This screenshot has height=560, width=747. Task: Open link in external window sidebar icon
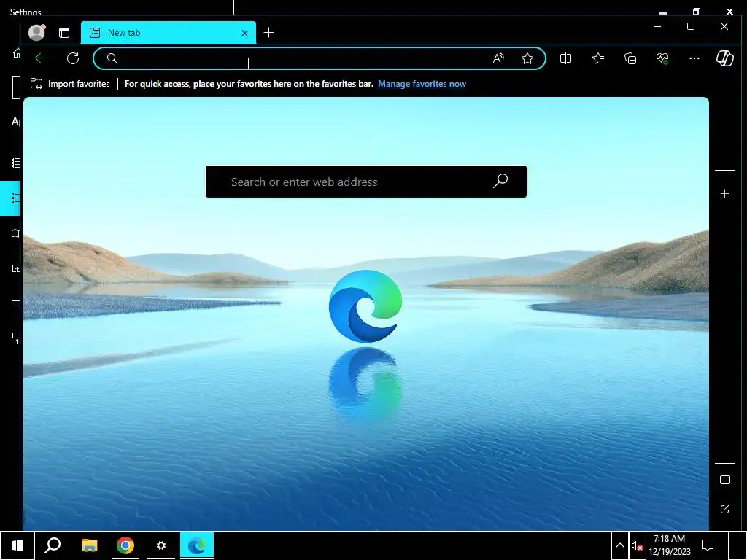[724, 509]
